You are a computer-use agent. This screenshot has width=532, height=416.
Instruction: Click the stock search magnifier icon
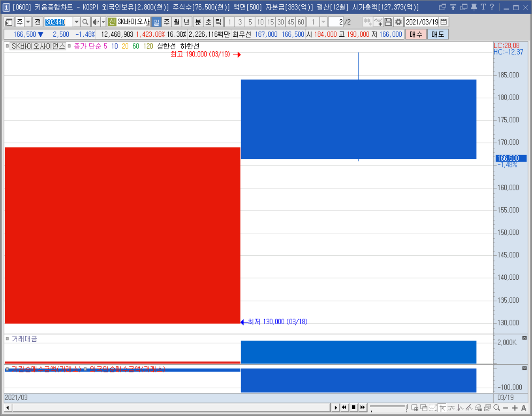tap(85, 22)
